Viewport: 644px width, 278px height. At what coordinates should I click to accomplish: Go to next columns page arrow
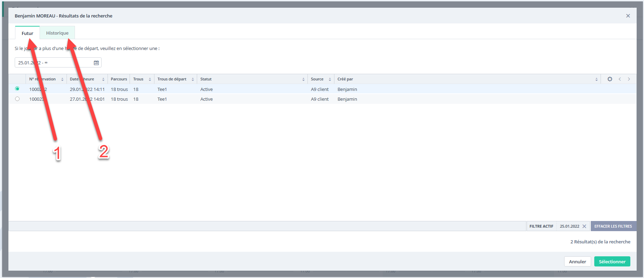point(629,79)
